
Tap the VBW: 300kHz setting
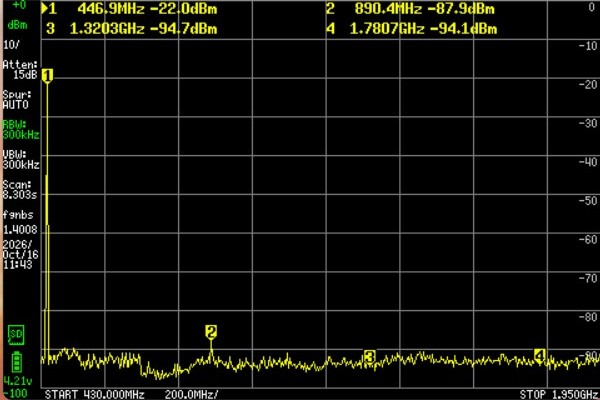point(21,160)
